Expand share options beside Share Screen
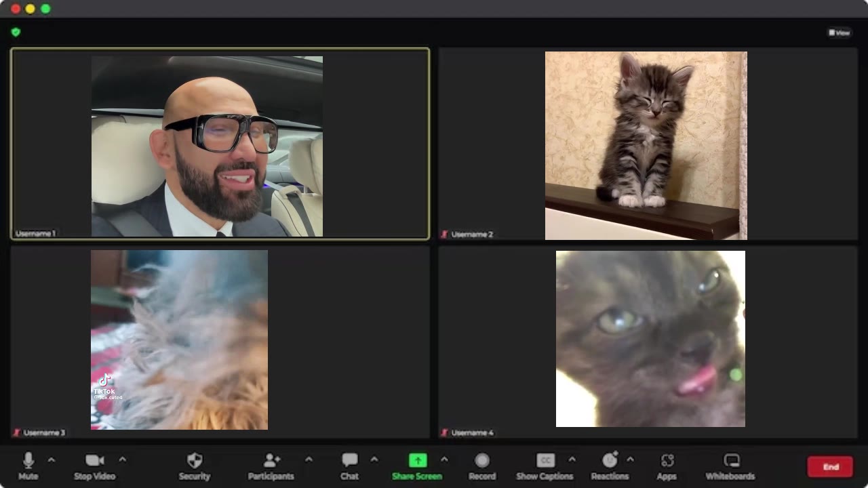Screen dimensions: 868x488 point(444,460)
